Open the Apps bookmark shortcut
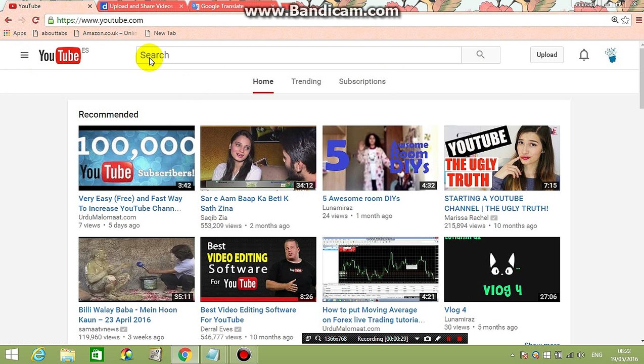 tap(15, 33)
